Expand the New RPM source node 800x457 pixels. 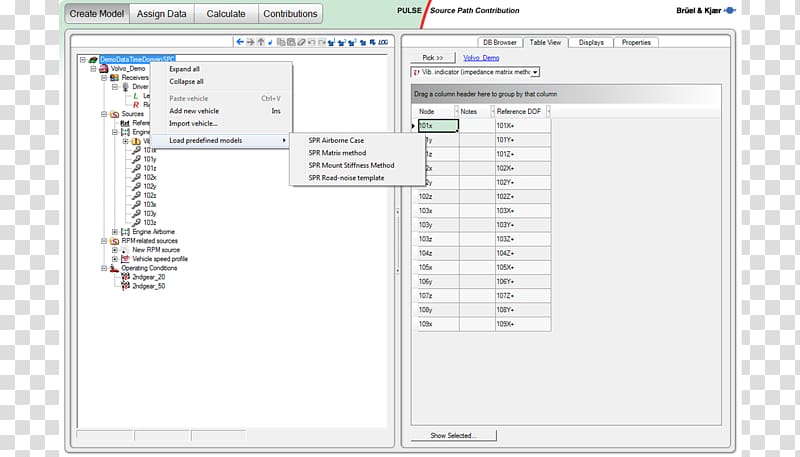(115, 250)
